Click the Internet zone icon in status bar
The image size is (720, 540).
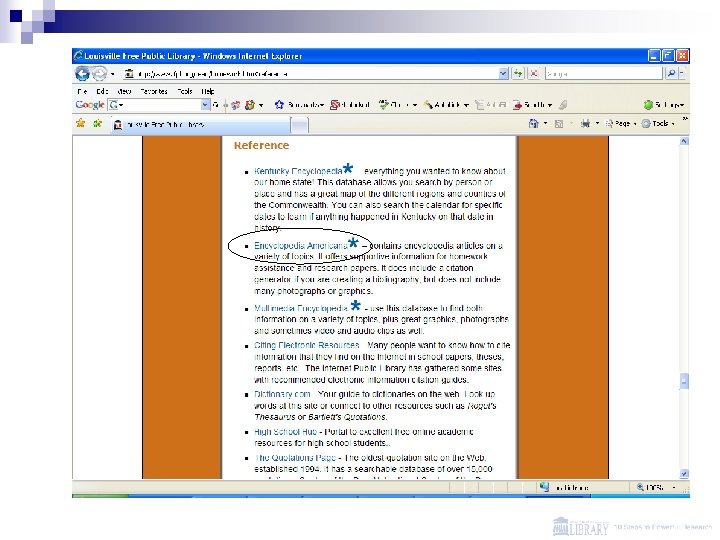coord(544,487)
